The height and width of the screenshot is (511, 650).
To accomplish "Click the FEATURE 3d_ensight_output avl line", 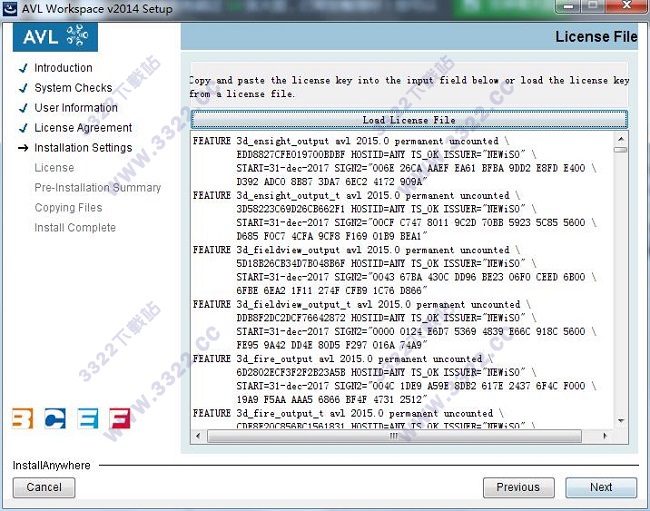I will pyautogui.click(x=351, y=141).
